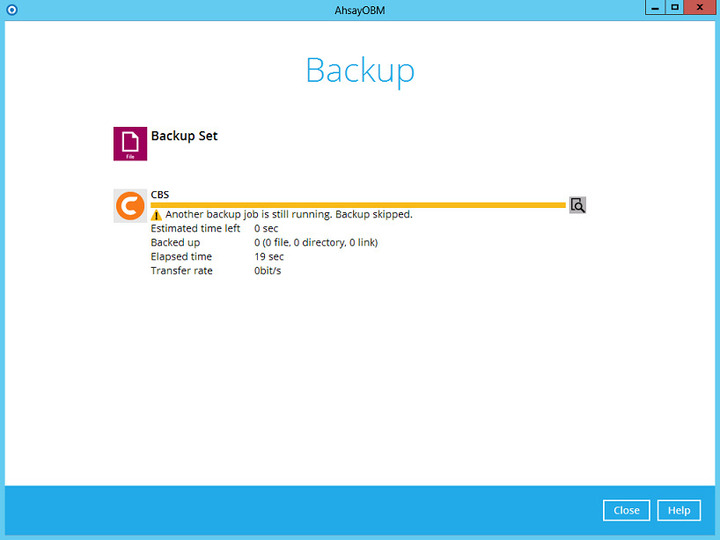Click the 'Another backup job is still running' message
The width and height of the screenshot is (720, 540).
[x=289, y=215]
